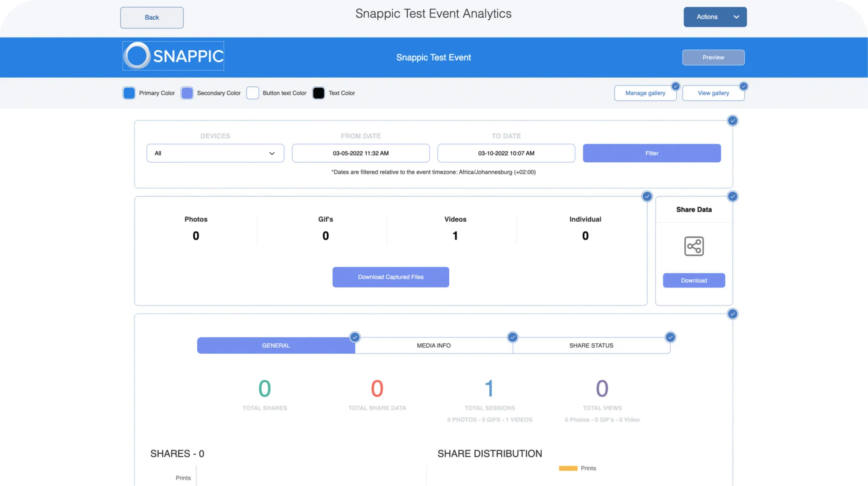The height and width of the screenshot is (486, 868).
Task: Go back using the Back button
Action: click(x=152, y=18)
